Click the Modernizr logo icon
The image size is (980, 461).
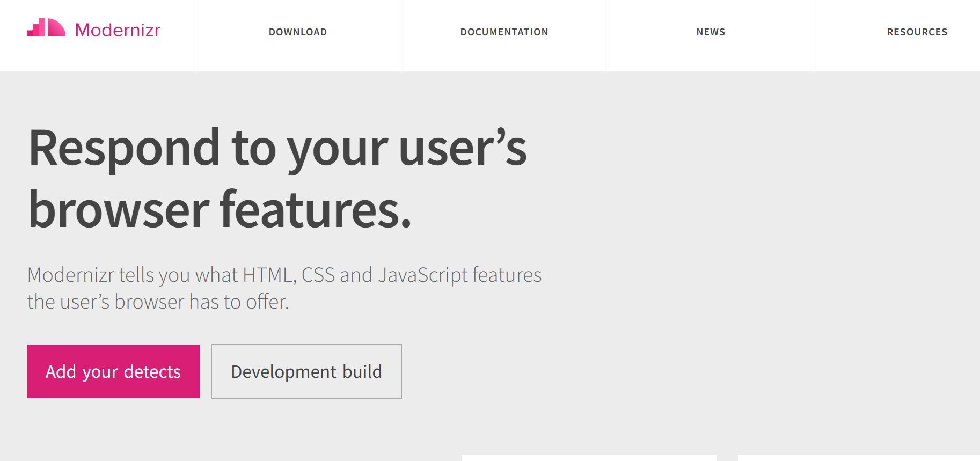tap(46, 28)
